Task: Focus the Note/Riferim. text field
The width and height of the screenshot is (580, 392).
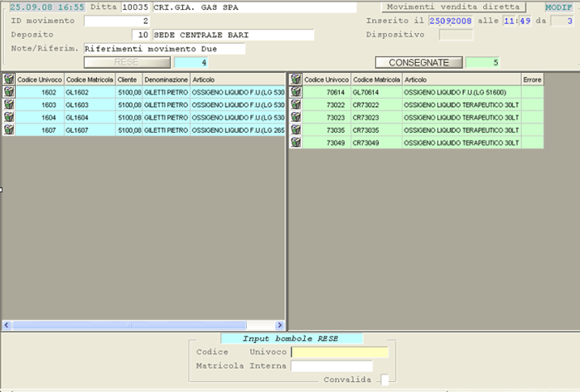Action: tap(164, 49)
